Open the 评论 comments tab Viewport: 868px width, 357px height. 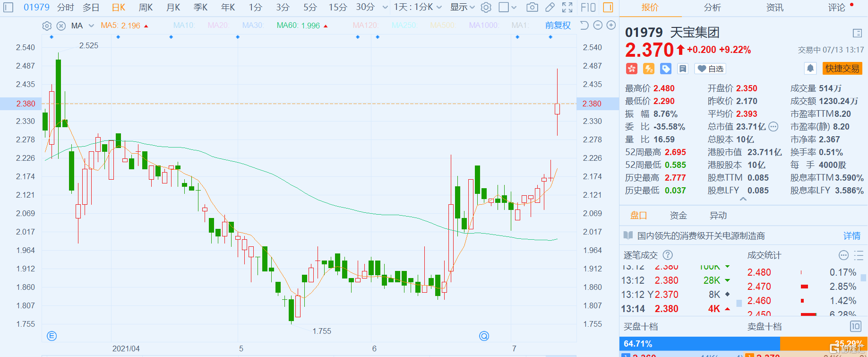[x=837, y=8]
